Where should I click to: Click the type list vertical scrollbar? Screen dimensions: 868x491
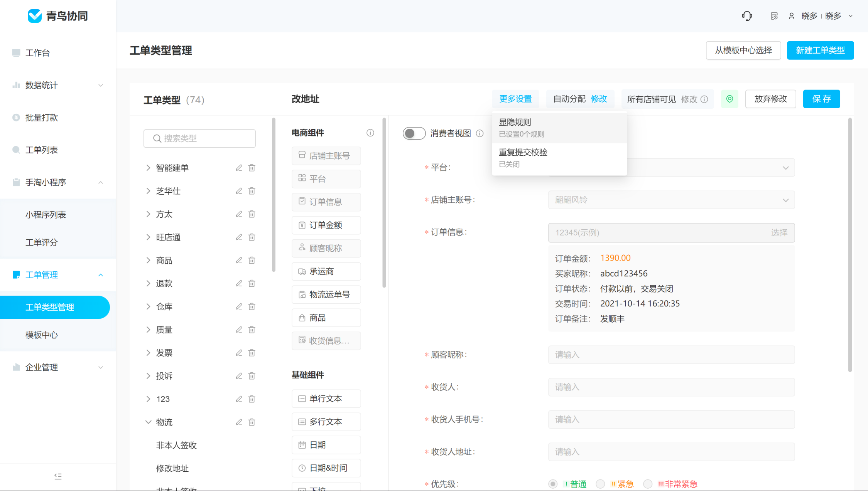(274, 195)
